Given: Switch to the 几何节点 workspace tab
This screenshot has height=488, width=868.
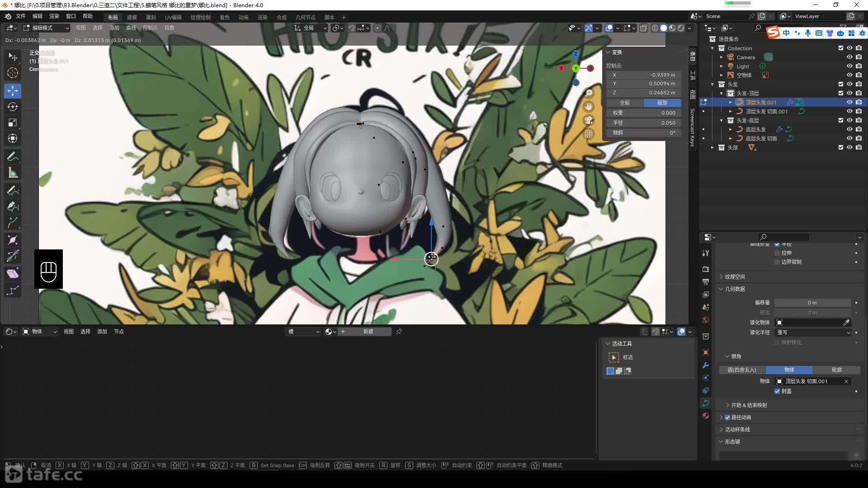Looking at the screenshot, I should [306, 17].
